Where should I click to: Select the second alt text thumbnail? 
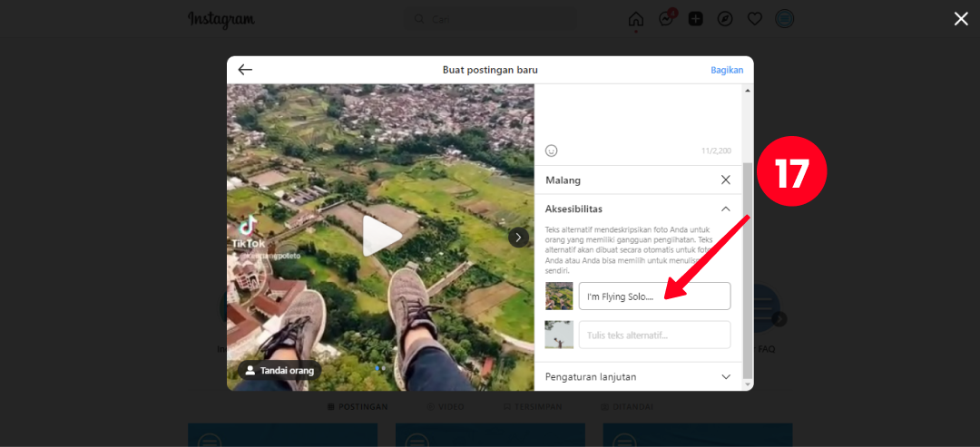[559, 335]
